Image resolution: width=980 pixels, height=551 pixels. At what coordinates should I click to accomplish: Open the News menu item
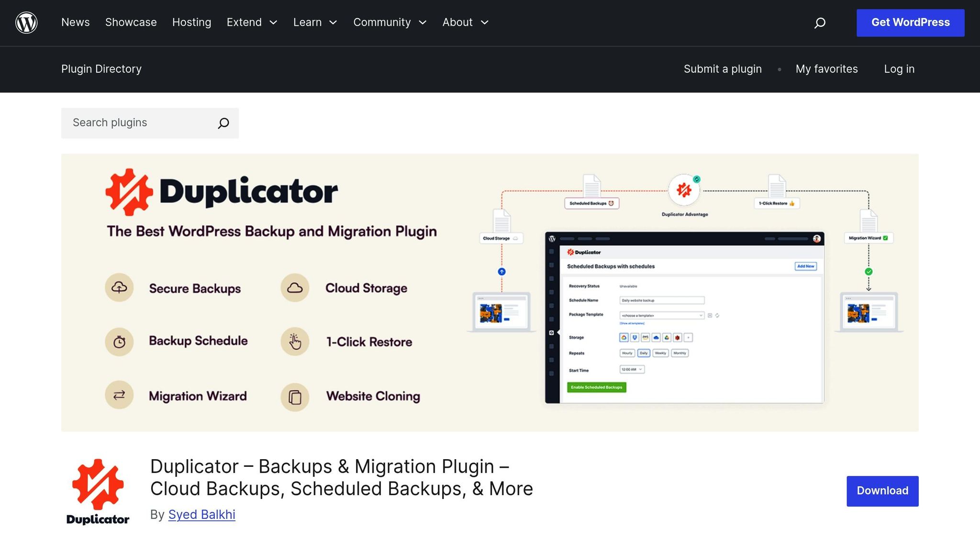click(76, 22)
